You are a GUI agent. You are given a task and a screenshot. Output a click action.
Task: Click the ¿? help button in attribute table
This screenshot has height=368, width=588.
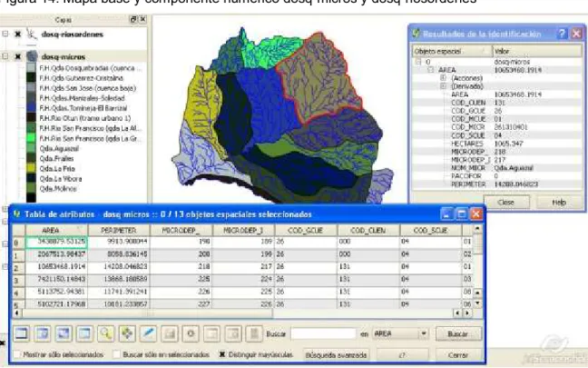click(402, 355)
